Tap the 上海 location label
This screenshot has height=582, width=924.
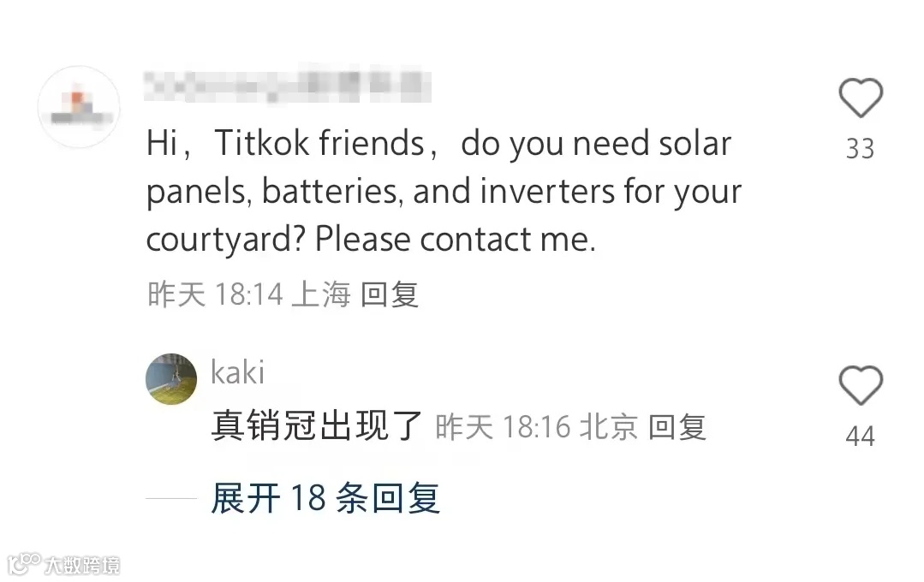pyautogui.click(x=322, y=294)
